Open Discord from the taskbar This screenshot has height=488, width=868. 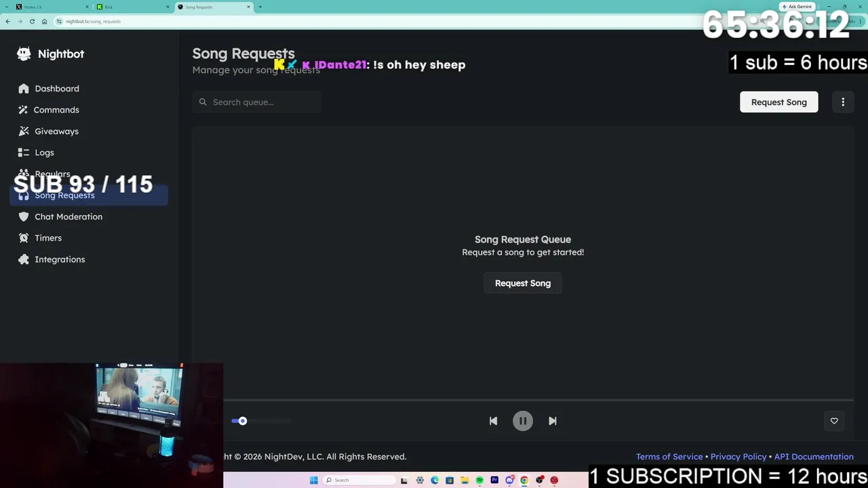coord(509,481)
